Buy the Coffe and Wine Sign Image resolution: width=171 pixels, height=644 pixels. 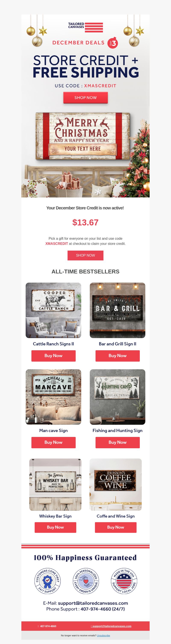click(x=116, y=527)
